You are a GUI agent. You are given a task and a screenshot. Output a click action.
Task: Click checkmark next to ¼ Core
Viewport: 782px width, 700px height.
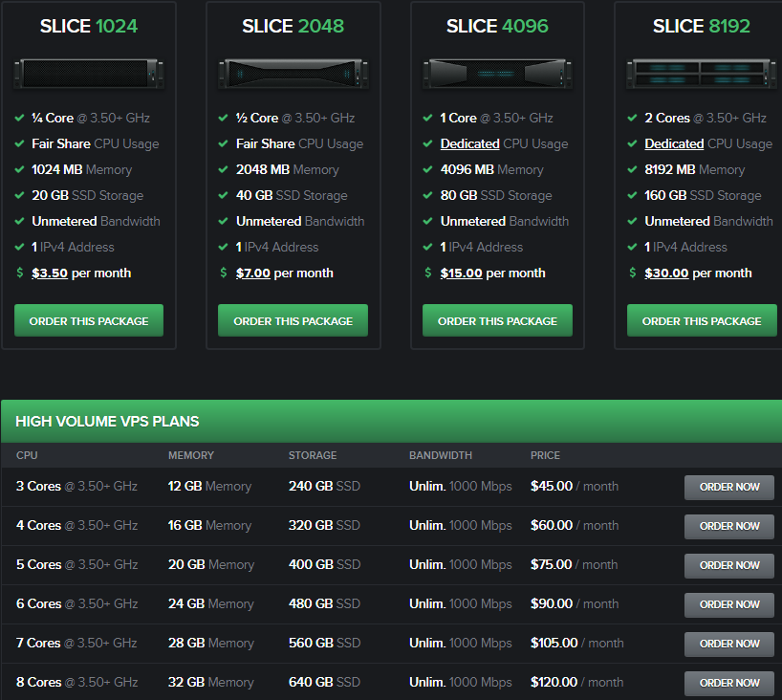click(19, 118)
